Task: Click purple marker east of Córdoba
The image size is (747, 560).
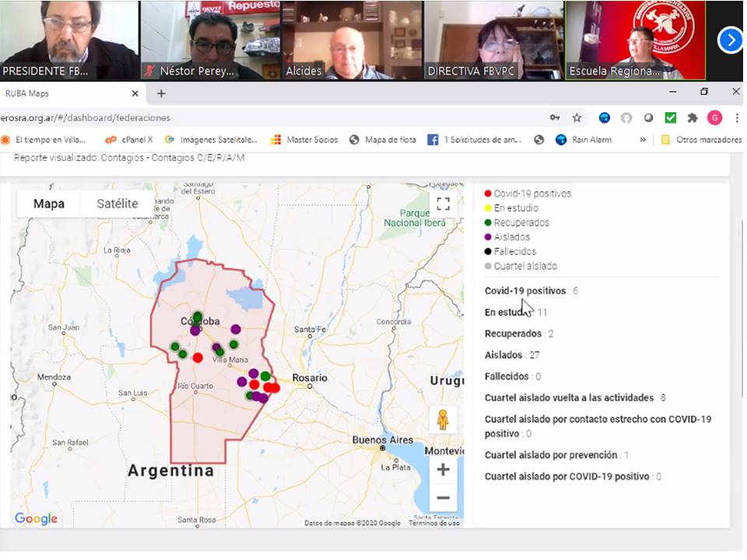Action: (x=236, y=329)
